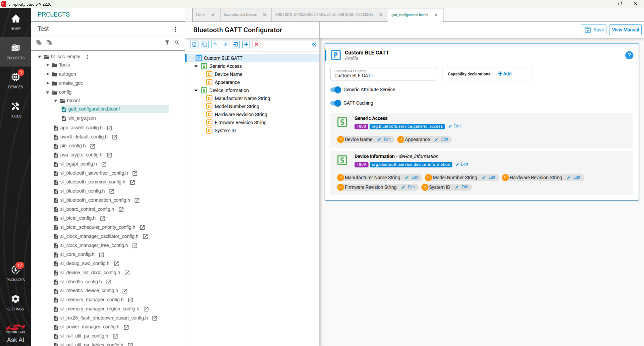Screen dimensions: 644x346
Task: Click the new GATT item icon
Action: click(195, 44)
